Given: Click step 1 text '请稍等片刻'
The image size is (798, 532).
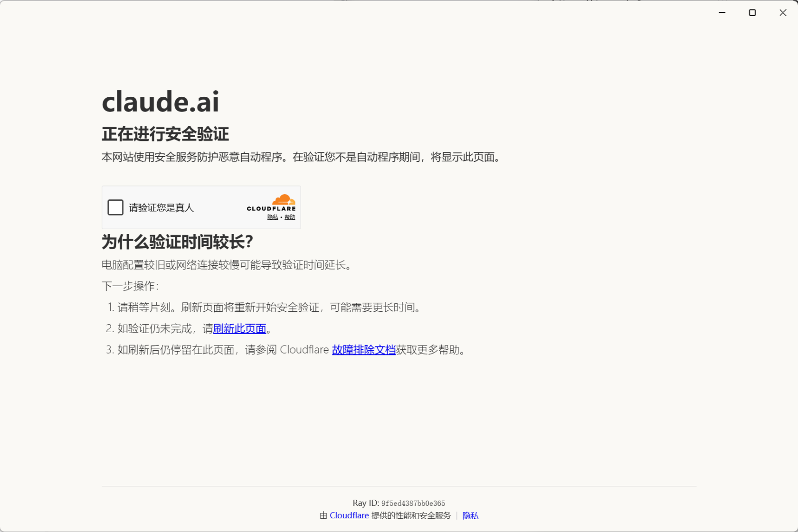Looking at the screenshot, I should click(x=144, y=308).
